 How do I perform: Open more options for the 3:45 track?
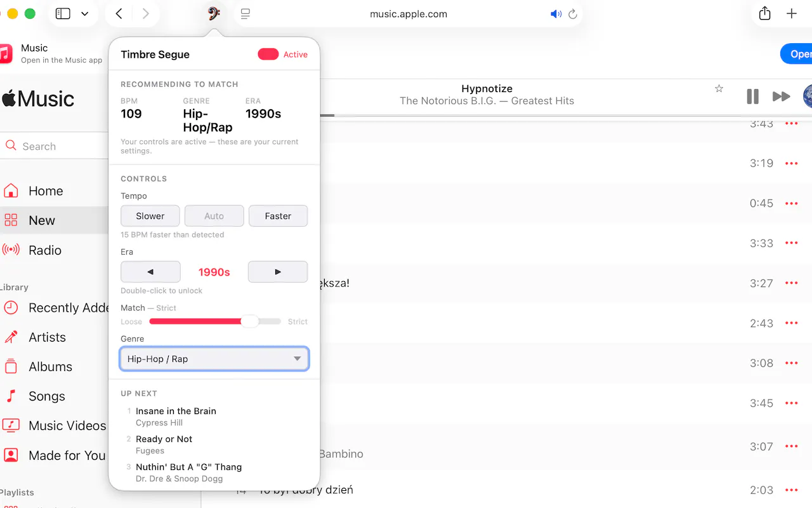791,403
